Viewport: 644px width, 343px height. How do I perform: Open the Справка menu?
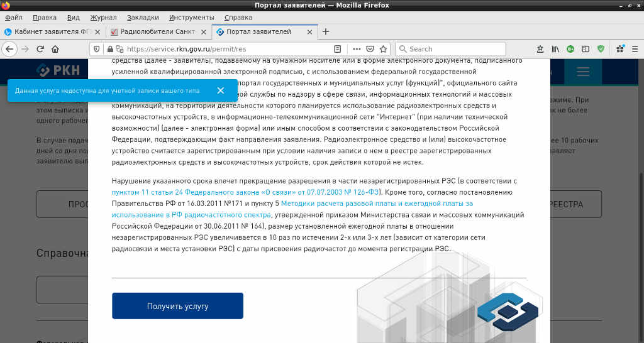[x=238, y=17]
